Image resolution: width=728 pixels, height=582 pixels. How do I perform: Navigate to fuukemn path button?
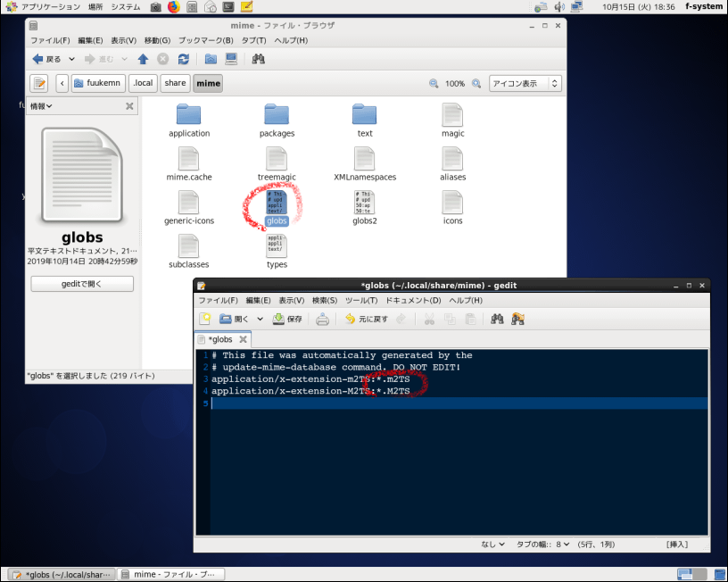(x=98, y=83)
